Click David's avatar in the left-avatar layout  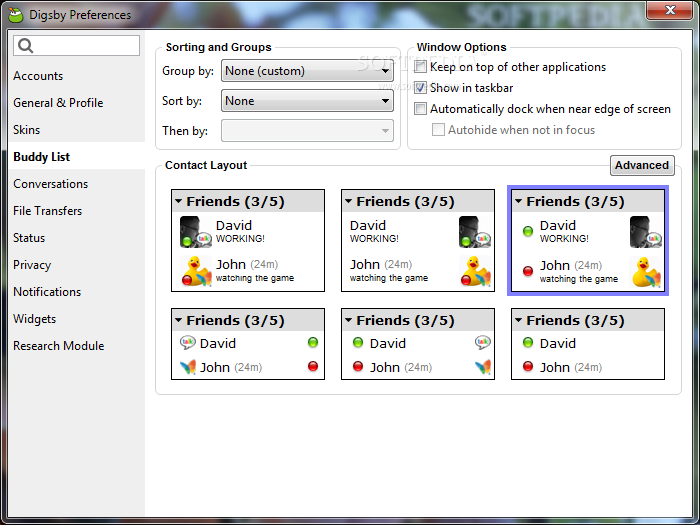[195, 232]
